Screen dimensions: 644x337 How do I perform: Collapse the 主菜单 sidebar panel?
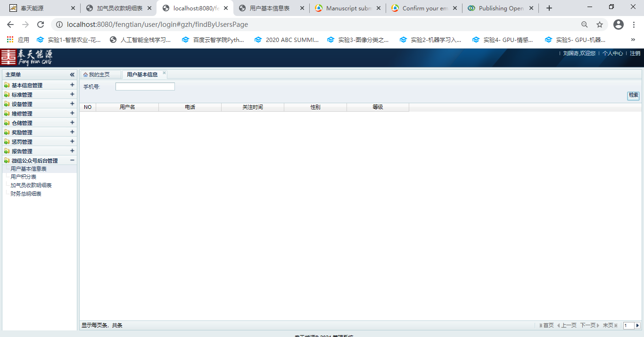[x=72, y=74]
